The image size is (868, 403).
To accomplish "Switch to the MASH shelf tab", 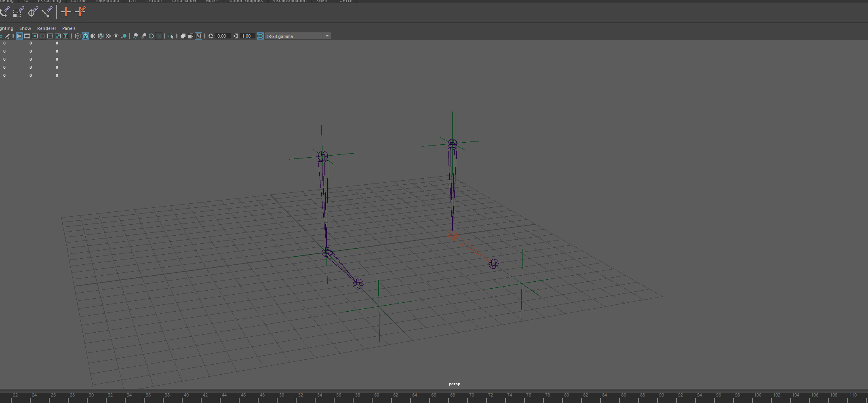I will 212,1.
